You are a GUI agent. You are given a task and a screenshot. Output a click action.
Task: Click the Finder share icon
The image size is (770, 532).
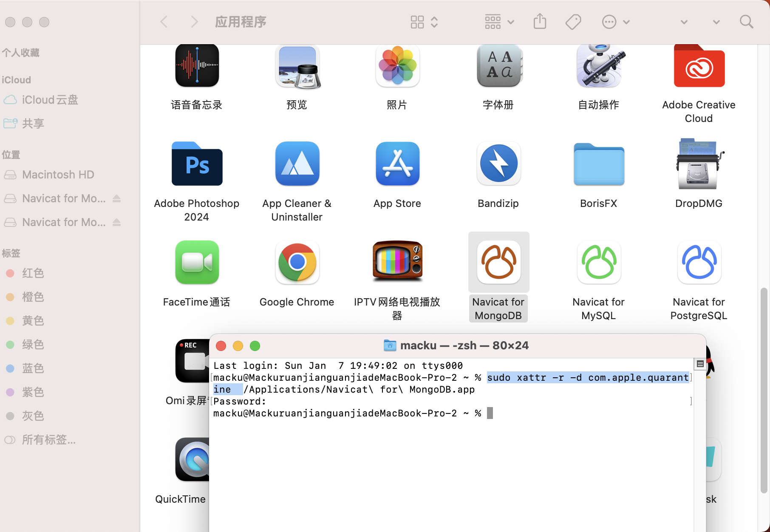click(x=540, y=21)
